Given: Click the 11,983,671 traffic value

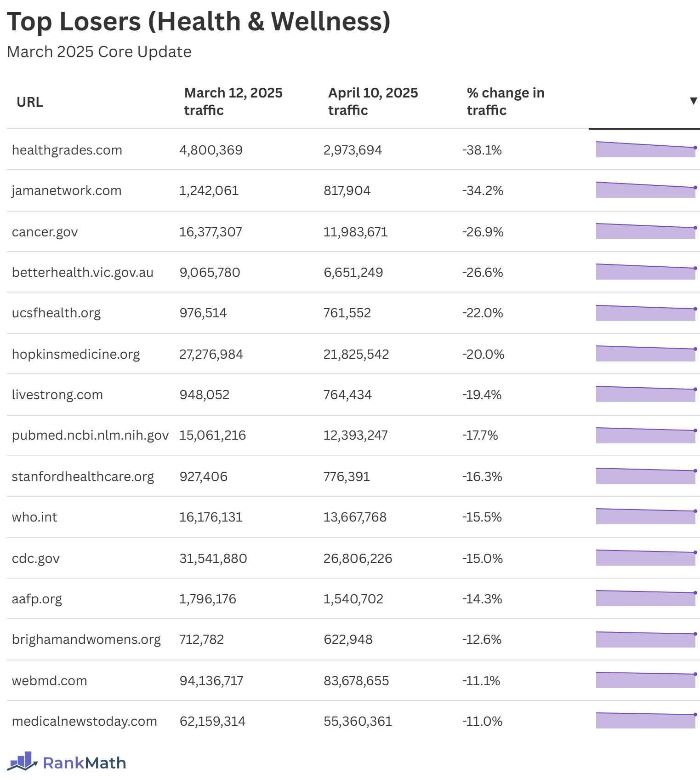Looking at the screenshot, I should 356,232.
